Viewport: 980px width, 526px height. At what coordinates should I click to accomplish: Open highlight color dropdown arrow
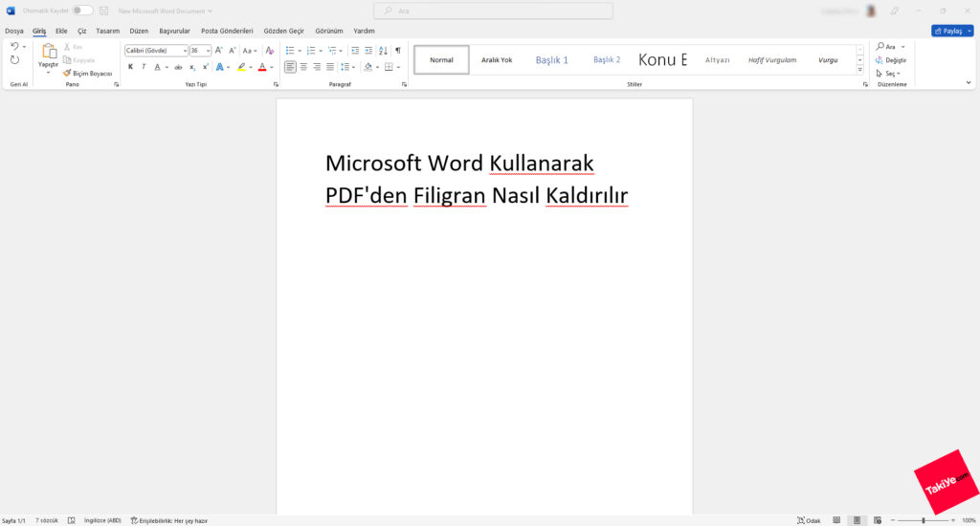pos(251,67)
